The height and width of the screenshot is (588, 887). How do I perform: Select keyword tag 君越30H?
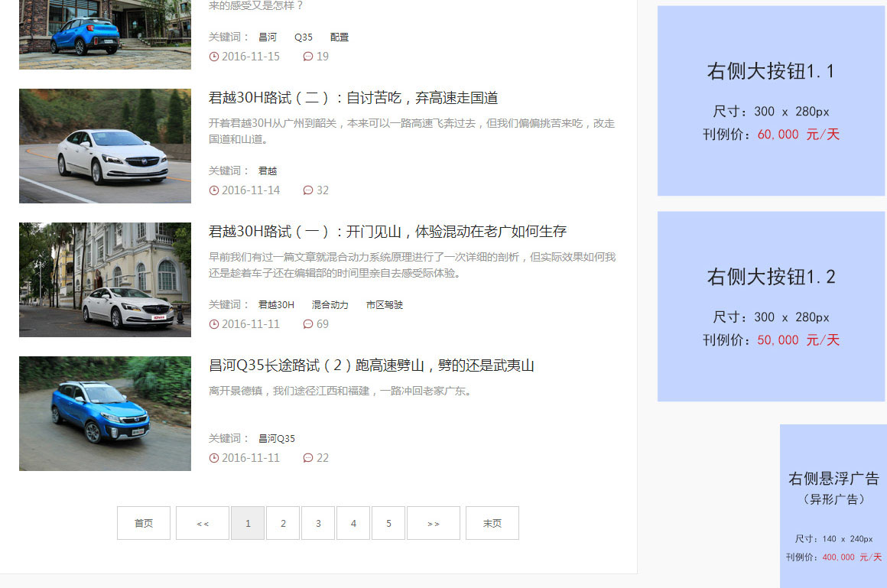click(x=276, y=305)
